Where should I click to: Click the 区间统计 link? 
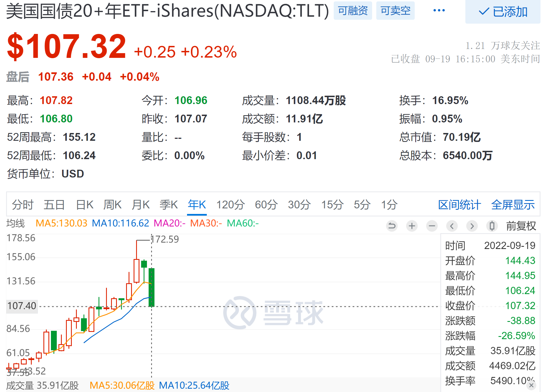tap(459, 205)
